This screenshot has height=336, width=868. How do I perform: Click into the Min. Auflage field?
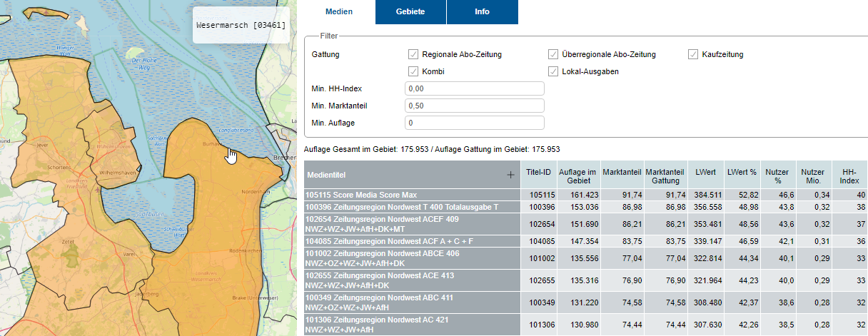point(474,123)
